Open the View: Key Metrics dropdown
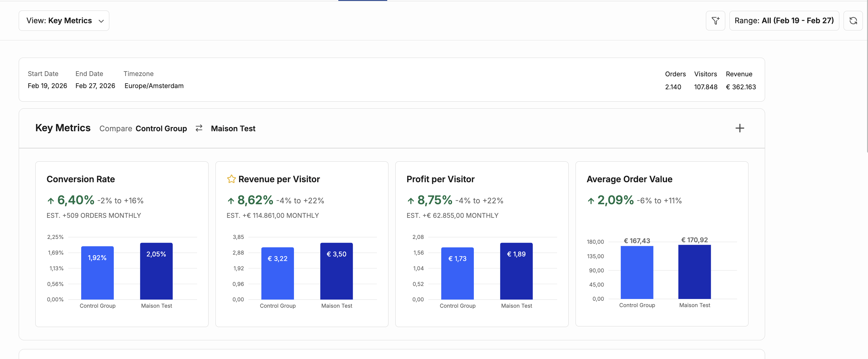Viewport: 868px width, 359px height. point(64,21)
